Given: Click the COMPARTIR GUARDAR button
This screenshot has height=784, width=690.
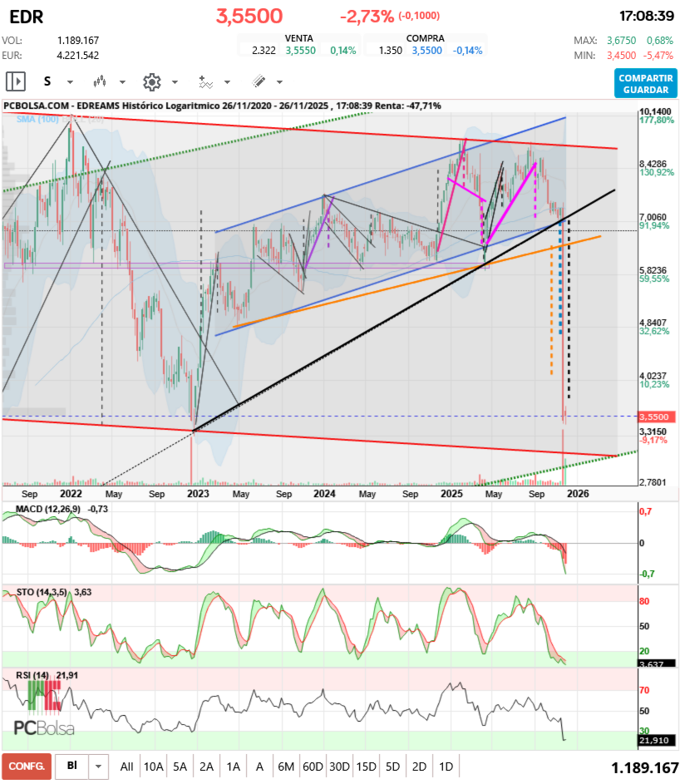Looking at the screenshot, I should (646, 83).
